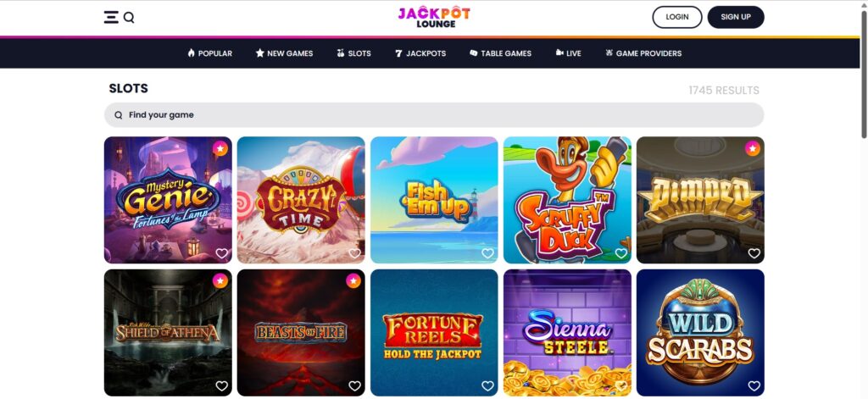Click star badge on Shield of Athena
Screen dimensions: 868x399
coord(220,280)
